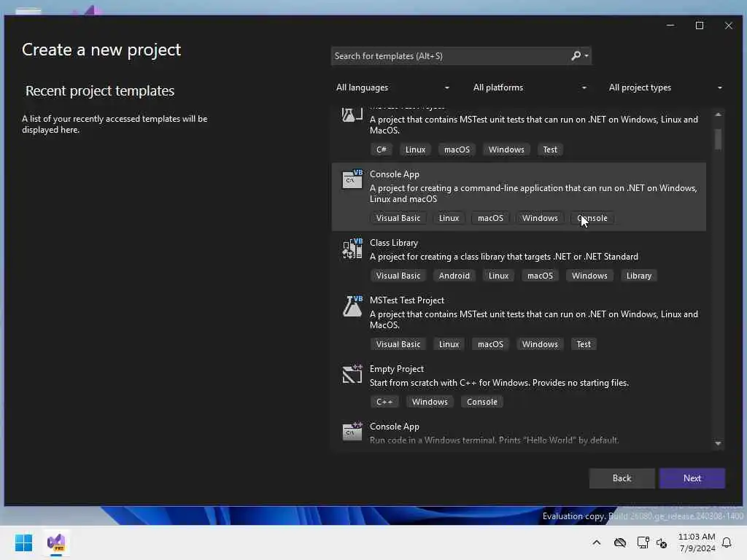Viewport: 747px width, 560px height.
Task: Select the Empty Project template title
Action: [x=397, y=369]
